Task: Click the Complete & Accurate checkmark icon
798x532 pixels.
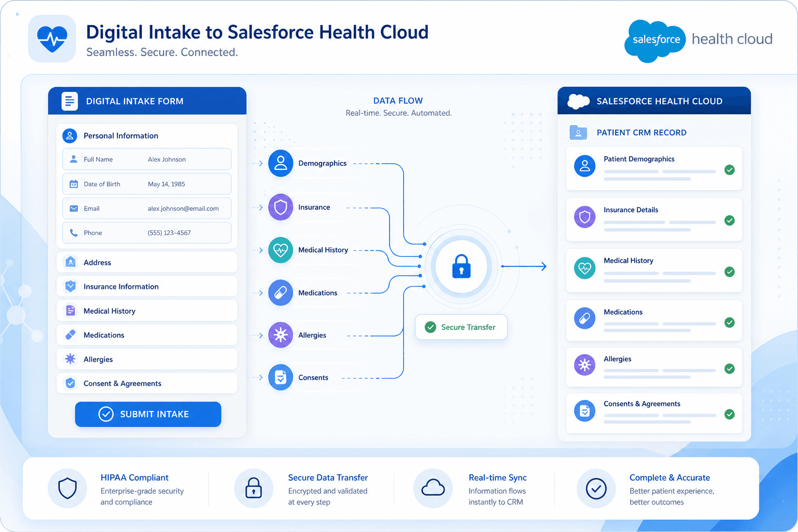Action: point(596,488)
